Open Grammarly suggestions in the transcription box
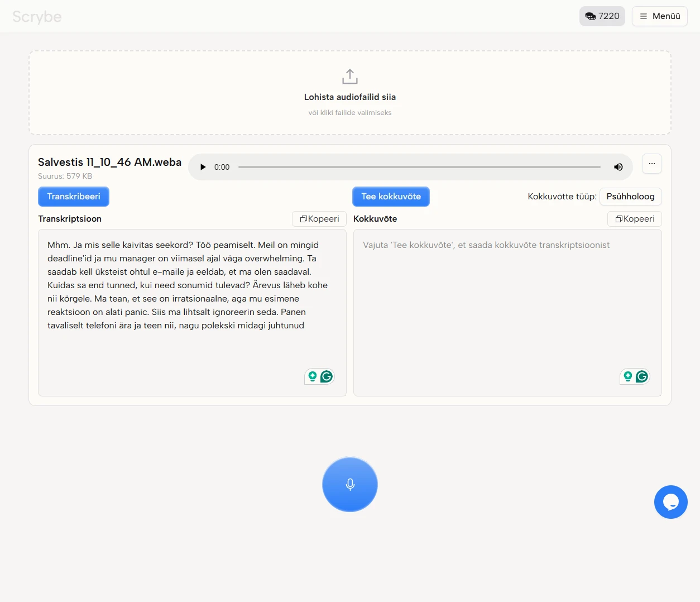Image resolution: width=700 pixels, height=602 pixels. 326,376
